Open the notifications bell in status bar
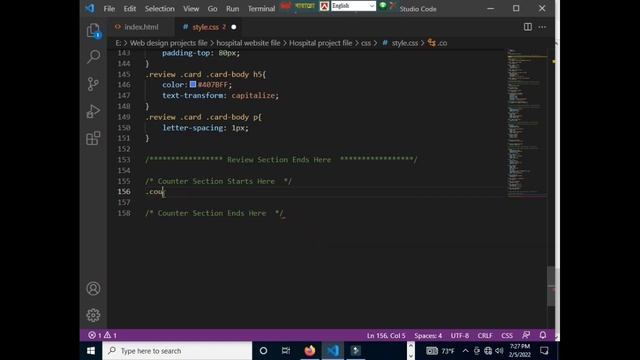This screenshot has width=640, height=360. coord(542,335)
